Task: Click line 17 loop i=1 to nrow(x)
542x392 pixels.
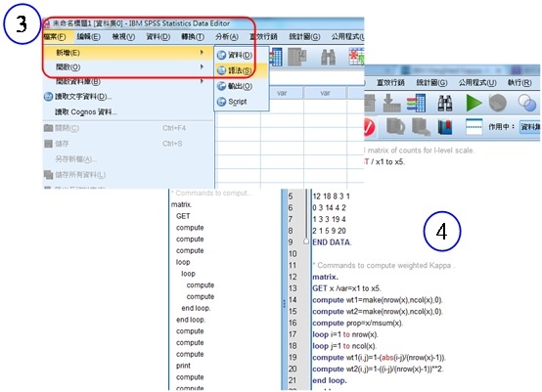Action: [345, 334]
